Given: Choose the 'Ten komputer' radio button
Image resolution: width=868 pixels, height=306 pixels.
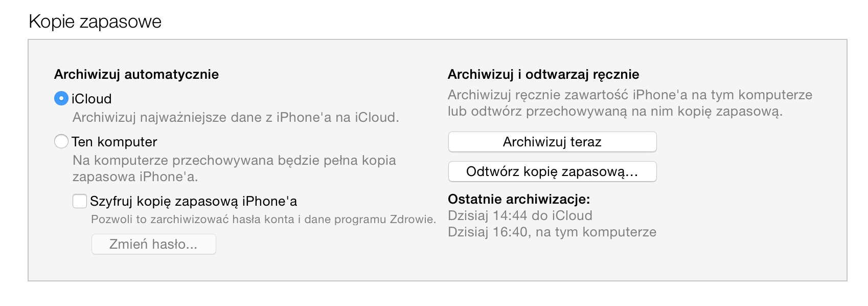Looking at the screenshot, I should [61, 141].
